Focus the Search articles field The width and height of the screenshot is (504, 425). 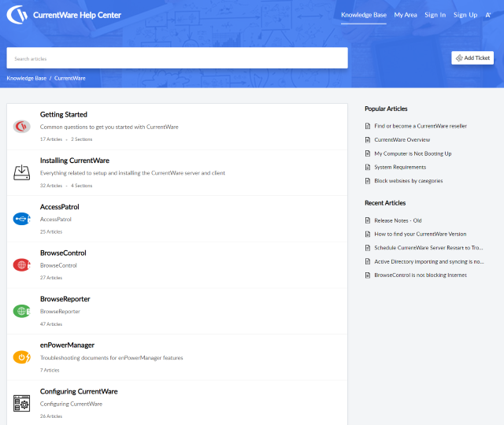[177, 58]
